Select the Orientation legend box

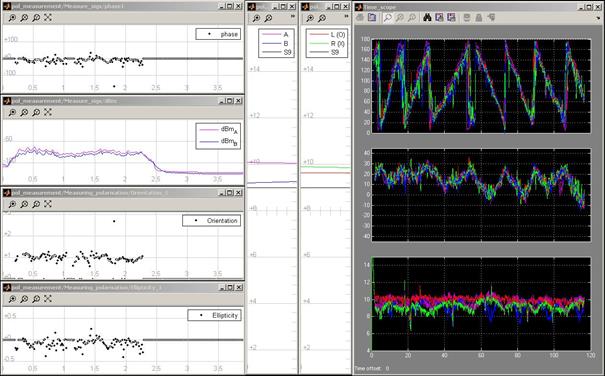tap(211, 221)
